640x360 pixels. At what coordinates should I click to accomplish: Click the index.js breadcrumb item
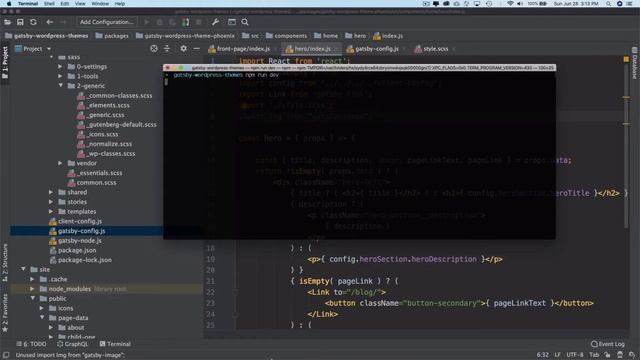[388, 36]
